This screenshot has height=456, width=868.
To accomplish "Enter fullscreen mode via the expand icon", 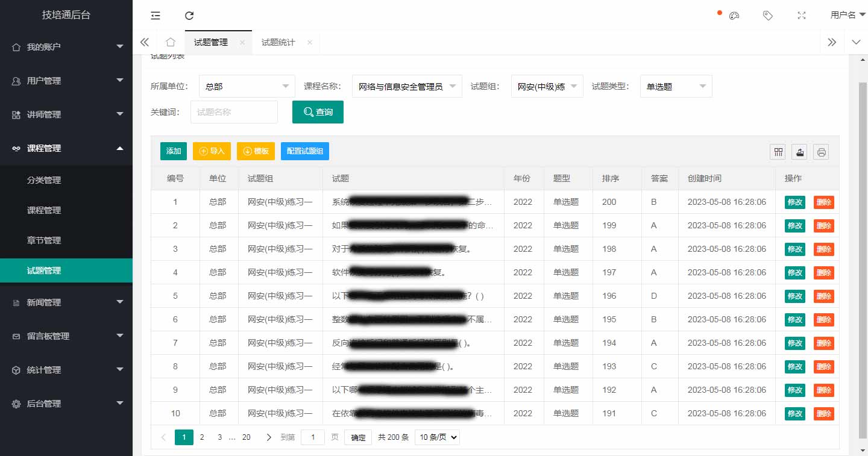I will click(801, 15).
